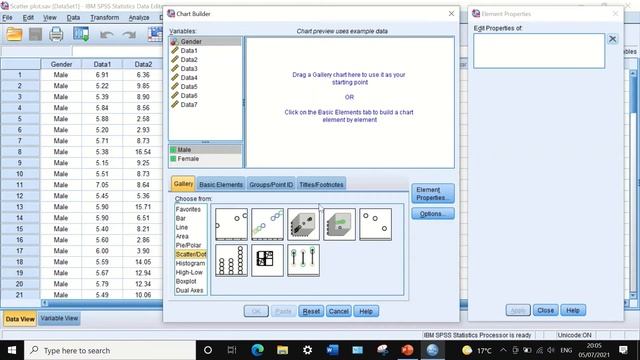Choose High-Low in the gallery list
This screenshot has height=360, width=640.
pos(189,272)
